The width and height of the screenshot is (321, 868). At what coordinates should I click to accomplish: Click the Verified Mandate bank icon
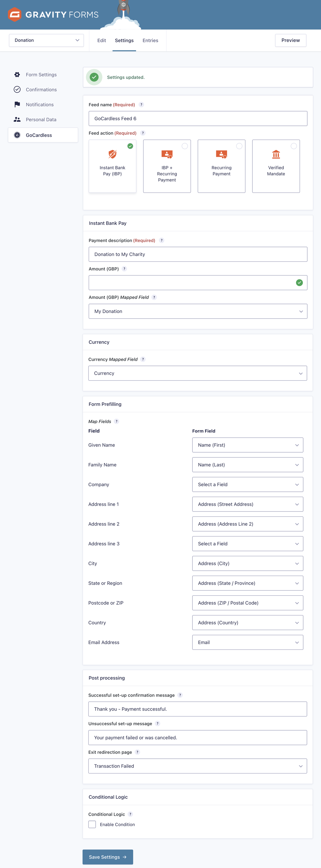[276, 154]
